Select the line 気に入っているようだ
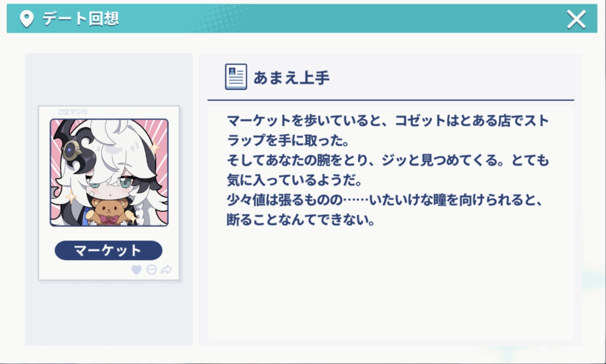The image size is (606, 364). point(294,180)
